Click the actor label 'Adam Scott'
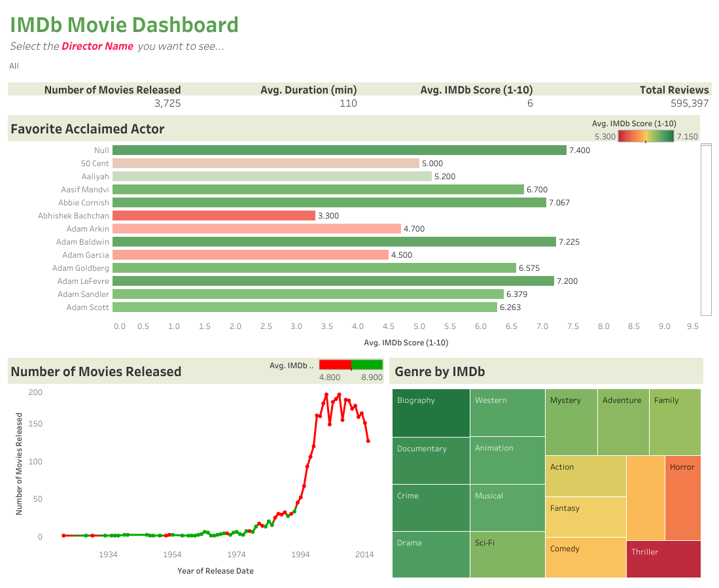719x588 pixels. tap(87, 307)
